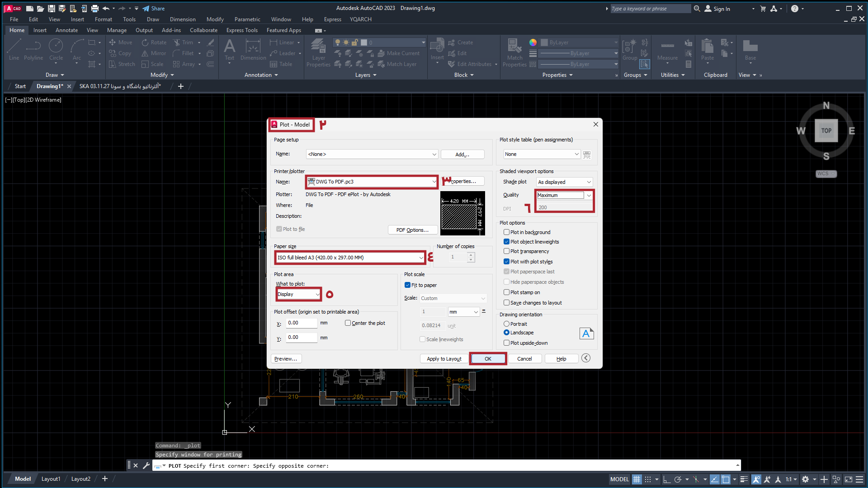Enable Plot stamp on checkbox

[507, 292]
